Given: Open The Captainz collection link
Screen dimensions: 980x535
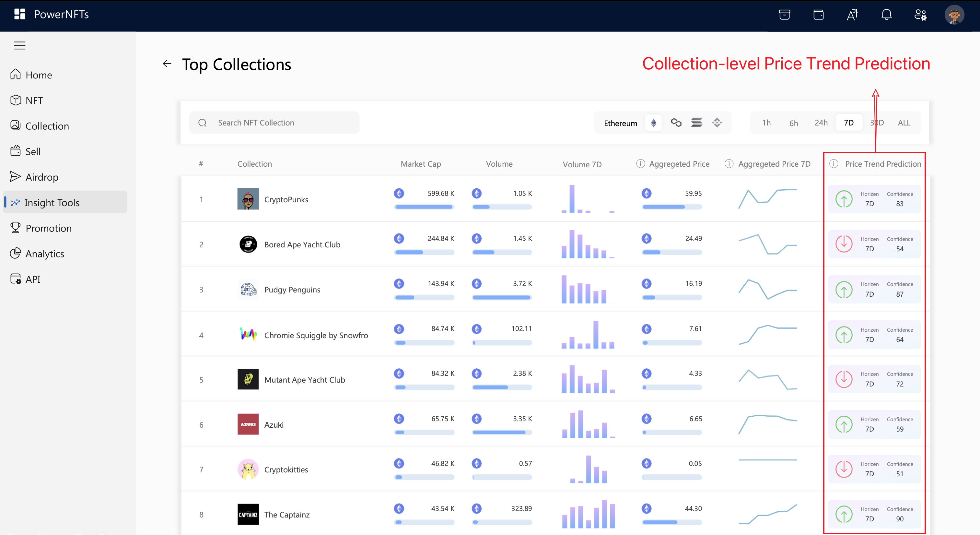Looking at the screenshot, I should click(x=287, y=515).
